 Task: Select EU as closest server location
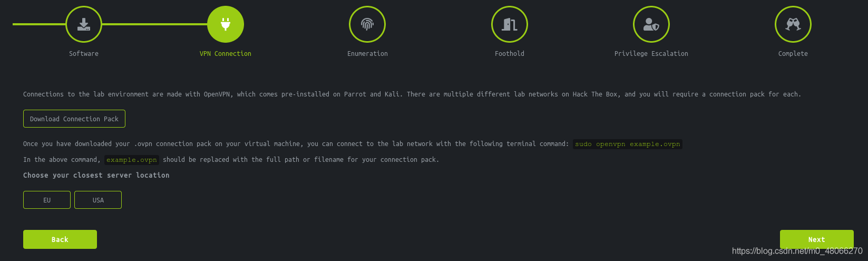pyautogui.click(x=47, y=200)
